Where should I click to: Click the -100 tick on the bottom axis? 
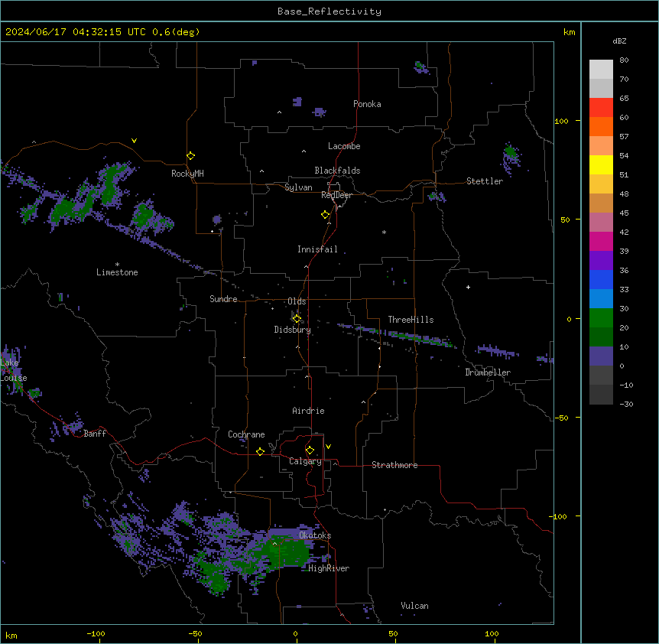96,634
